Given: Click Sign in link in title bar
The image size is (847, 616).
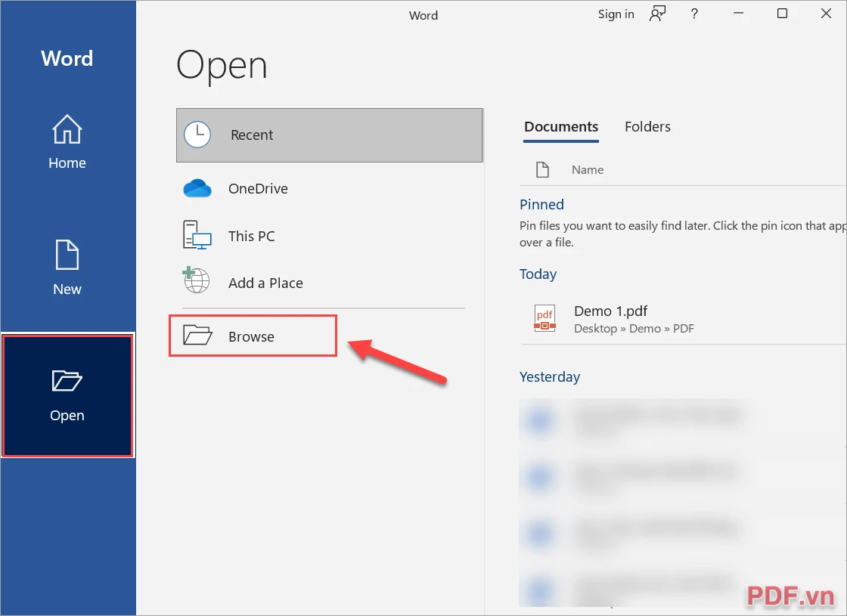Looking at the screenshot, I should click(x=616, y=14).
